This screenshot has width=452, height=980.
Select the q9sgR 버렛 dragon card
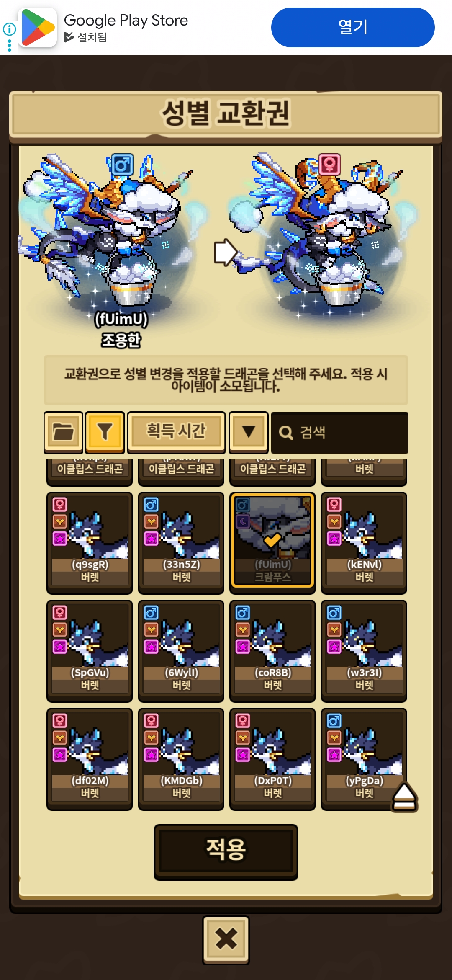[x=90, y=543]
